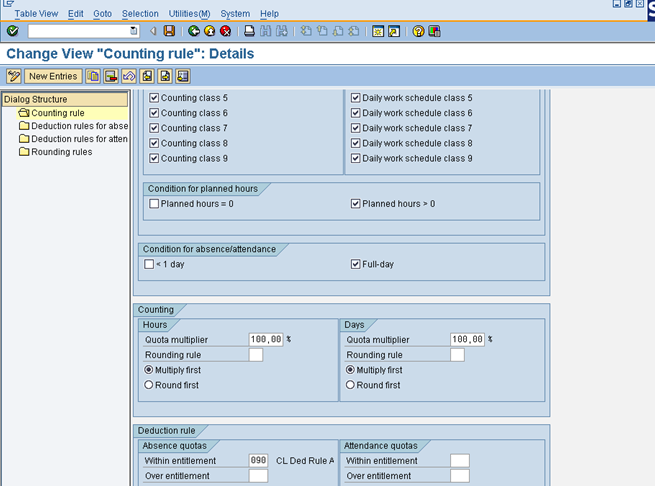Viewport: 655px width, 486px height.
Task: Click Absence quotas Over entitlement field
Action: coord(258,476)
